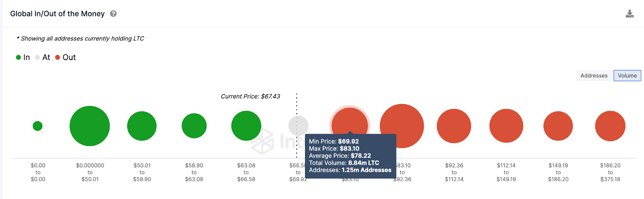The image size is (644, 199).
Task: Toggle the red Out legend item
Action: tap(66, 57)
